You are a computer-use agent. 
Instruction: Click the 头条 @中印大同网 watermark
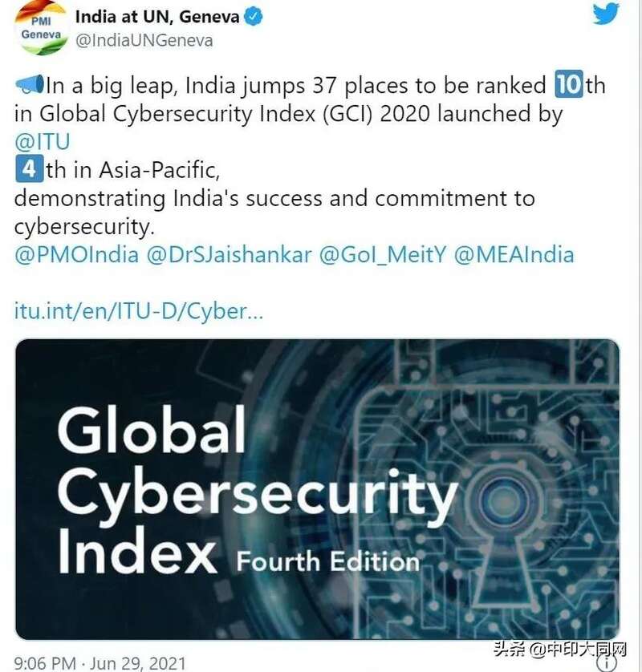click(559, 650)
